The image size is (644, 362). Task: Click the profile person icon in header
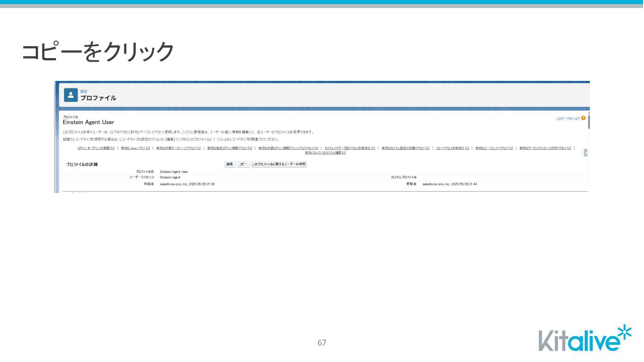coord(71,95)
